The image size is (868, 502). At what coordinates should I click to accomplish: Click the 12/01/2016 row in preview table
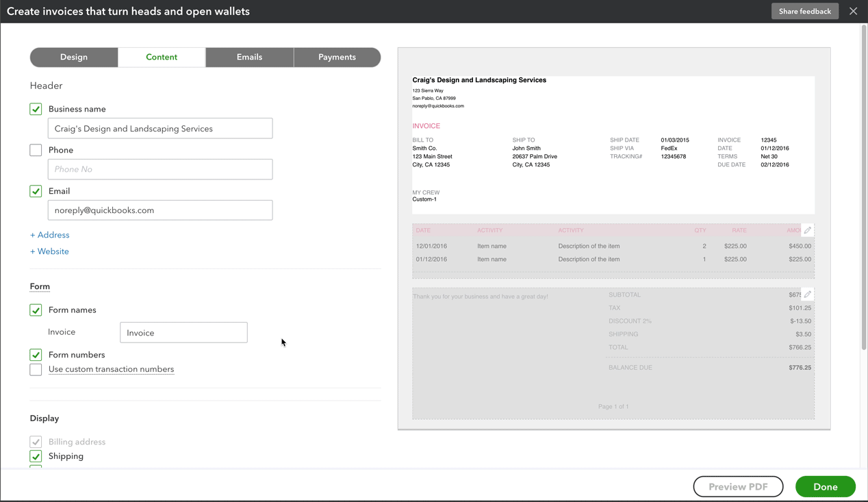click(x=613, y=246)
